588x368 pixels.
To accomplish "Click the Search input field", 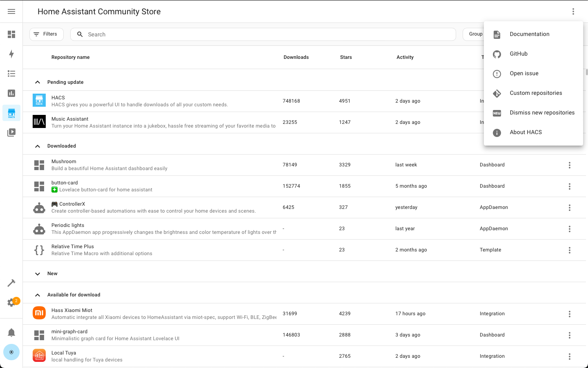I will click(263, 34).
